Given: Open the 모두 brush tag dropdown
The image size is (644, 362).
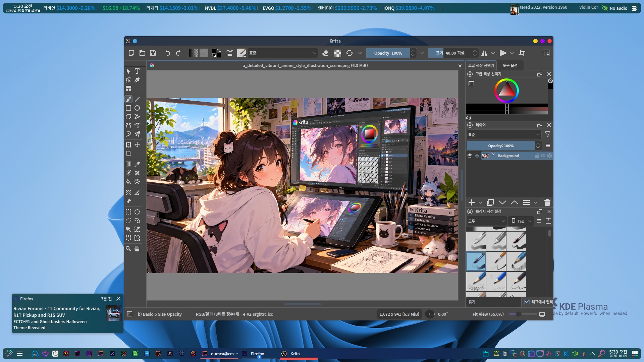Looking at the screenshot, I should coord(486,221).
